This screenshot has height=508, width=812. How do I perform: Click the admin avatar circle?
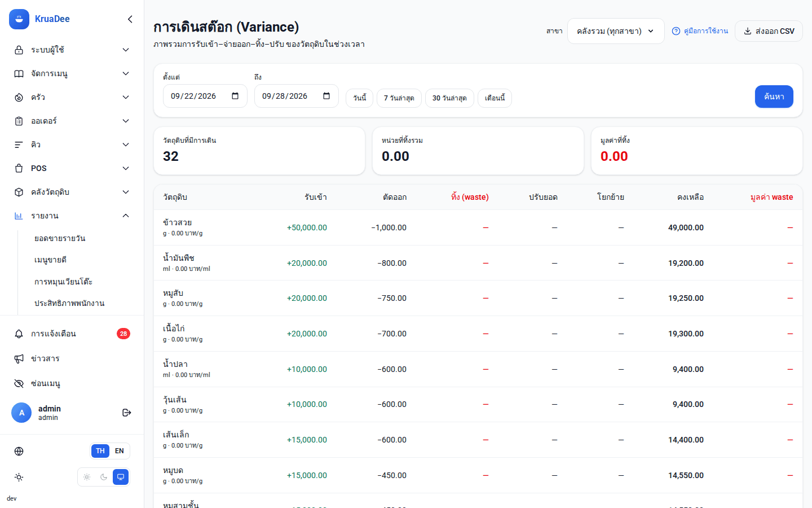[x=21, y=413]
